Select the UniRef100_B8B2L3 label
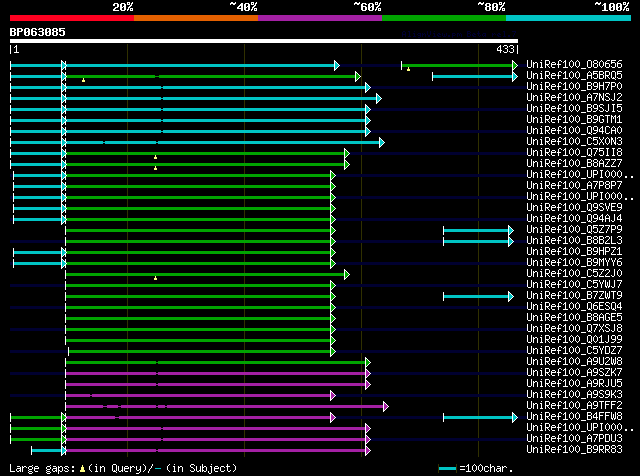This screenshot has width=640, height=476. (574, 240)
